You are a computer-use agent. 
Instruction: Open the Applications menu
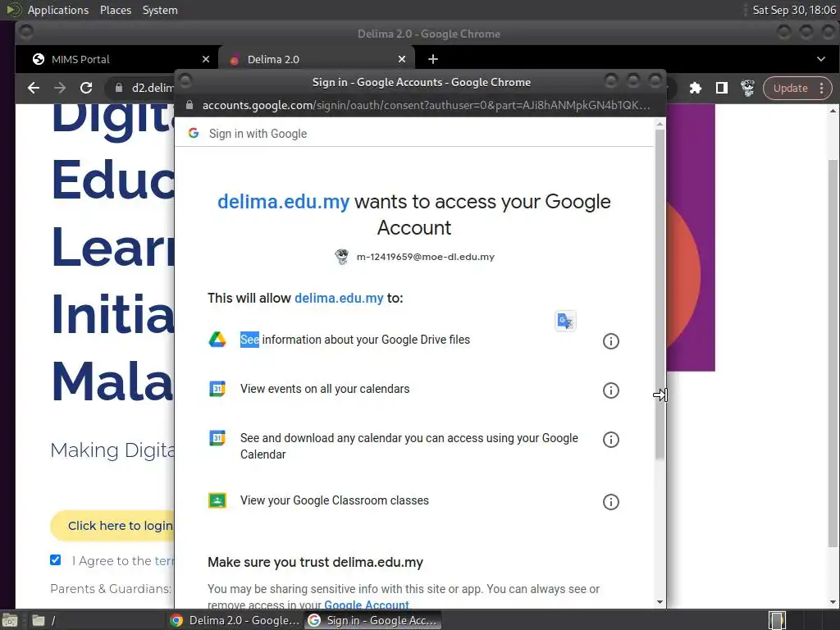[x=58, y=10]
